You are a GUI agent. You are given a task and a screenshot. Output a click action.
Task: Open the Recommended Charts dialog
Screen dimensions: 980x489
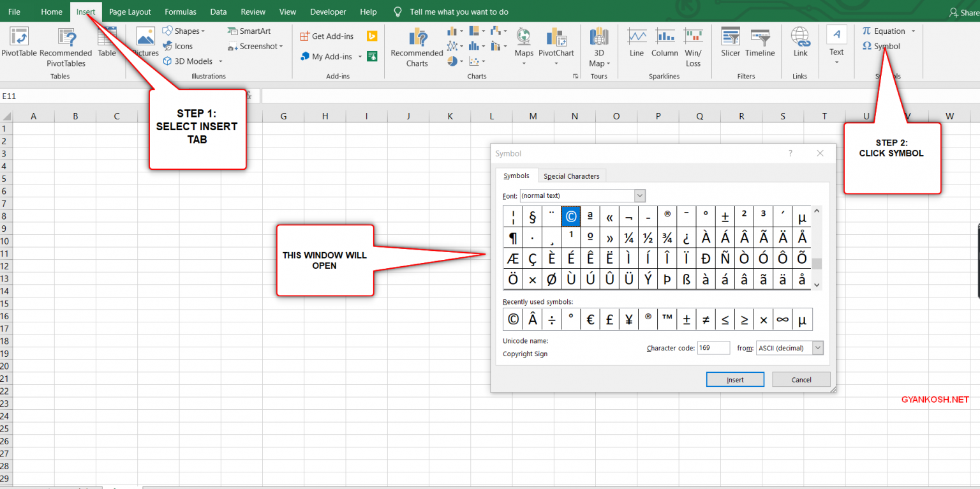pos(417,46)
